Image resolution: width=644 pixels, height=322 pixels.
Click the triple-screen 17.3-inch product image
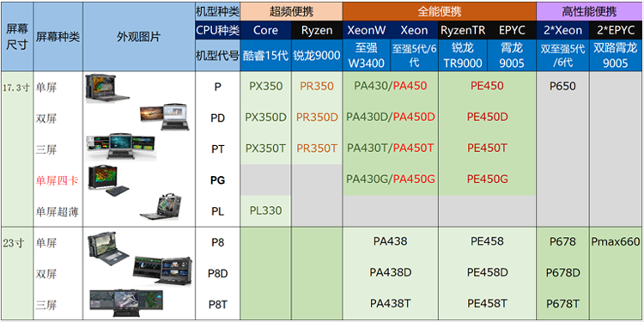[x=120, y=146]
